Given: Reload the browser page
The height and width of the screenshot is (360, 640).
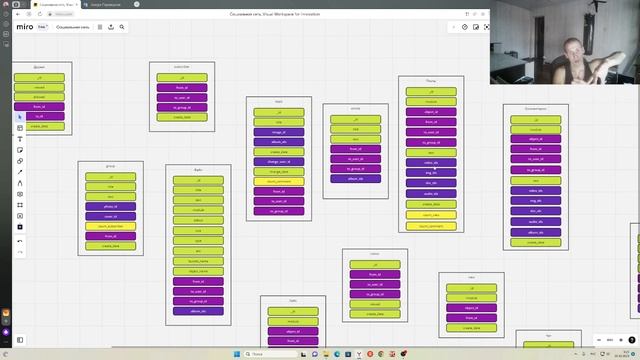Looking at the screenshot, I should pos(40,14).
